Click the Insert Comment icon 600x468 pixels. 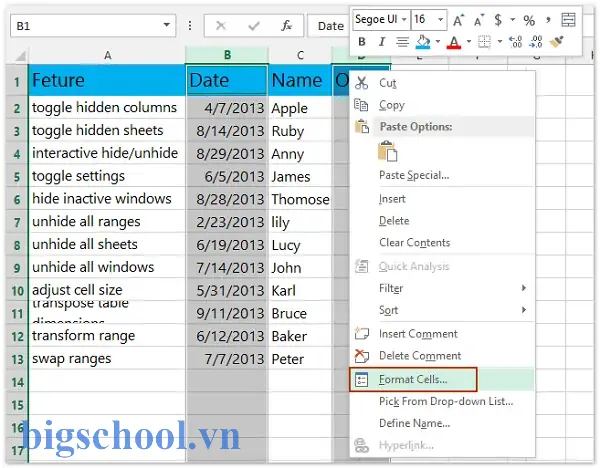pyautogui.click(x=362, y=334)
